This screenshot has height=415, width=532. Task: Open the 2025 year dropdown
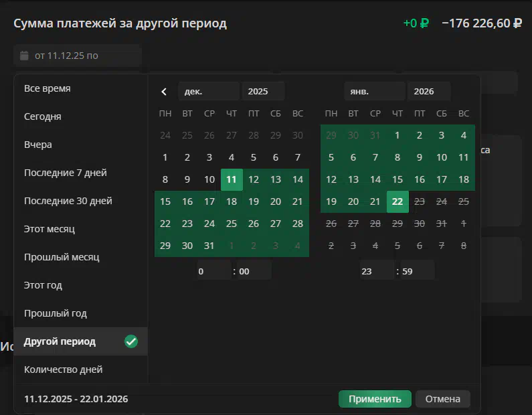coord(263,92)
